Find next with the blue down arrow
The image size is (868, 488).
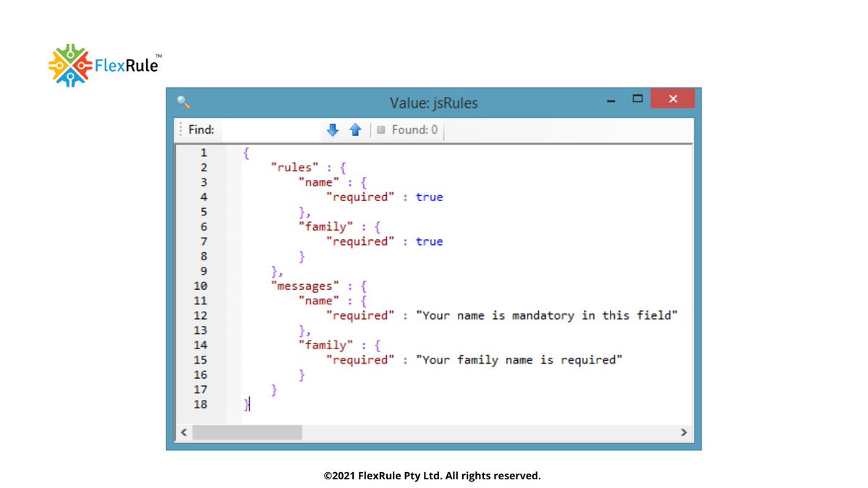pos(333,130)
